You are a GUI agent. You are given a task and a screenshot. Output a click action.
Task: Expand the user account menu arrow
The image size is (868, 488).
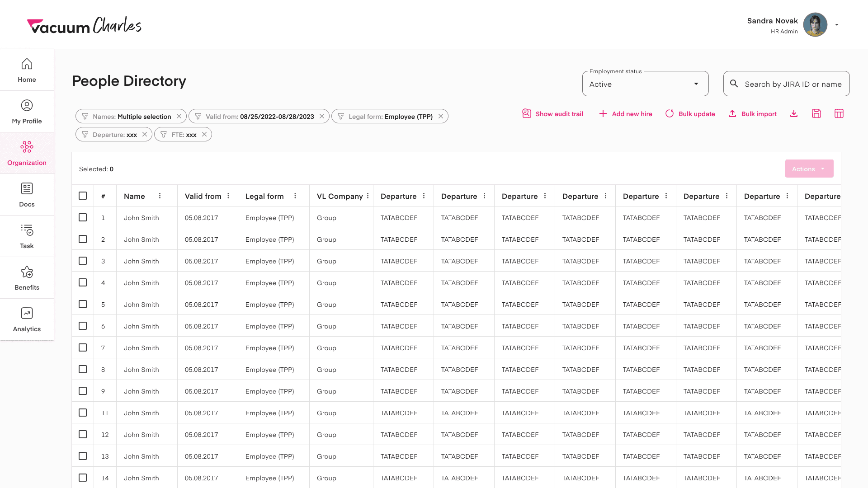(837, 25)
